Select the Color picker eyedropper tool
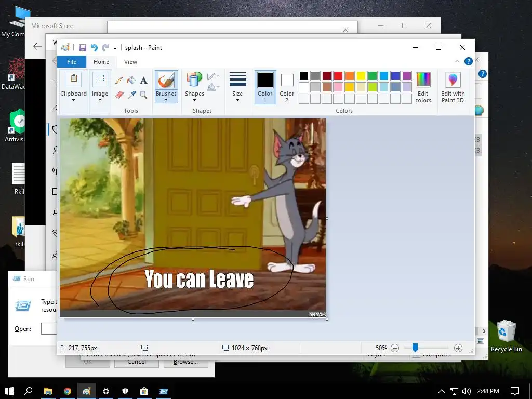The width and height of the screenshot is (532, 399). (x=131, y=95)
